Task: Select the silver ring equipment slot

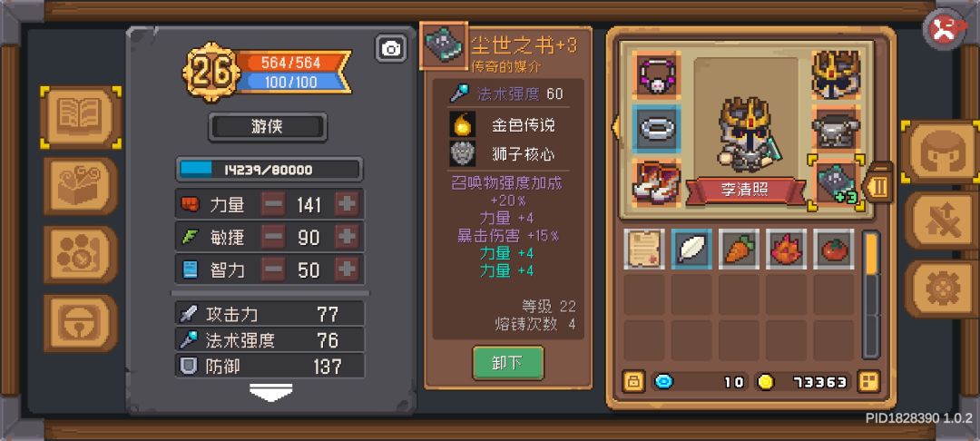Action: point(656,129)
